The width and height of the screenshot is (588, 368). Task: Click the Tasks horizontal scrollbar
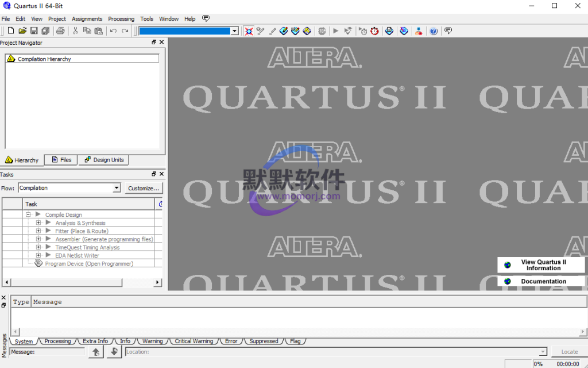click(x=66, y=282)
